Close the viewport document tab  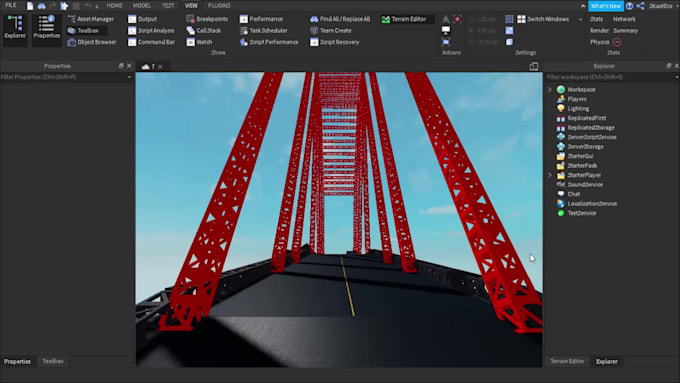coord(160,66)
